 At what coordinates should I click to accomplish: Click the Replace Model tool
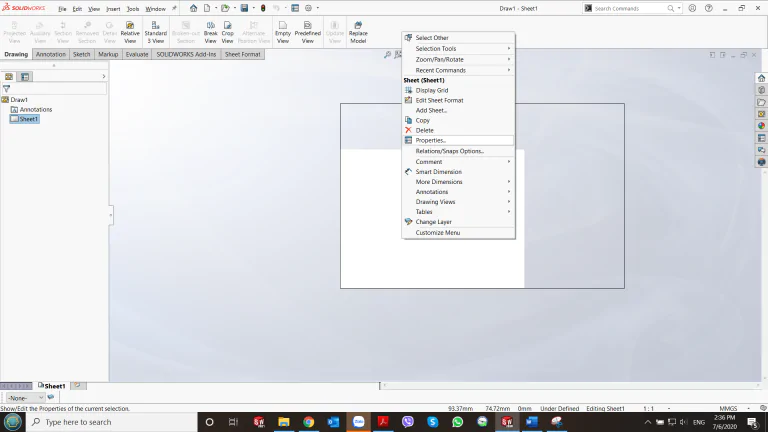(x=358, y=32)
